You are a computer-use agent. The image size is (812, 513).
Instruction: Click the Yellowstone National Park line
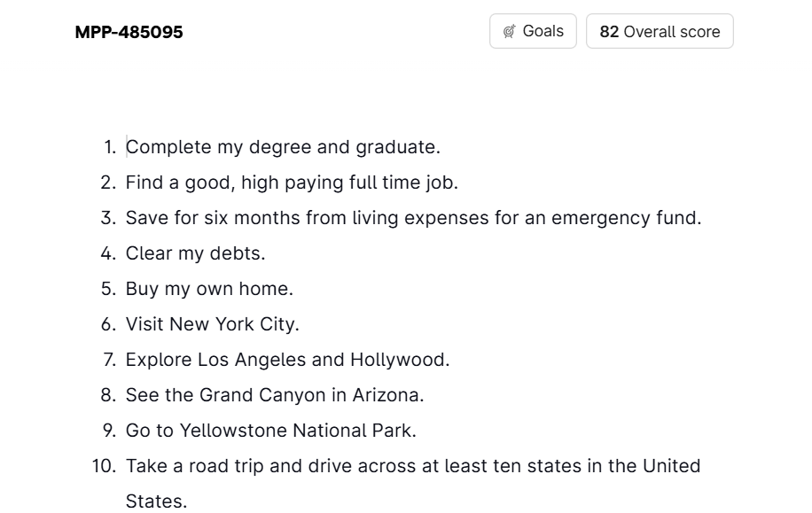click(x=271, y=431)
